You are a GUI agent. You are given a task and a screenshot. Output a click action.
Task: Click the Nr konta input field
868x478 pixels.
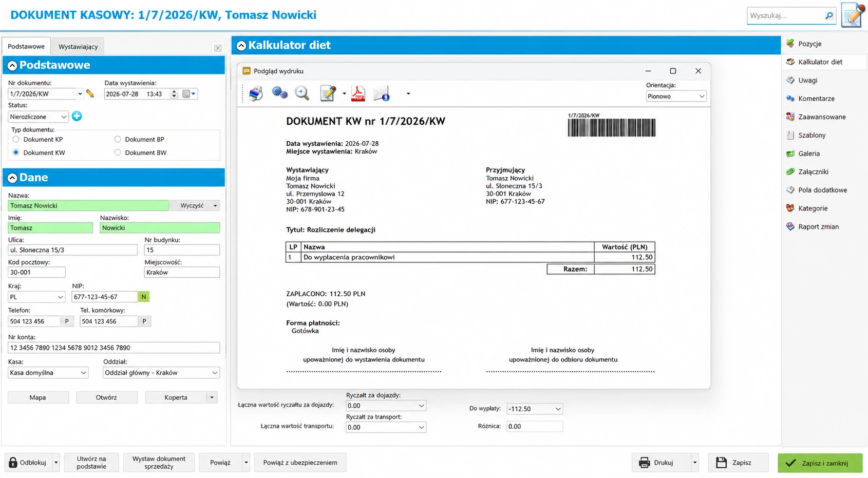114,348
